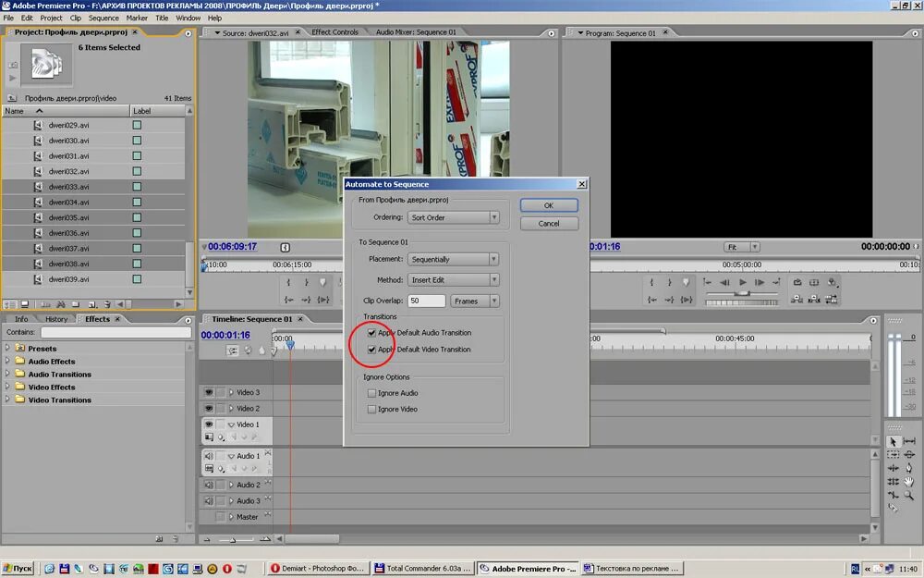Click the Timeline timecode 00:00:01:16
This screenshot has height=578, width=924.
[225, 335]
